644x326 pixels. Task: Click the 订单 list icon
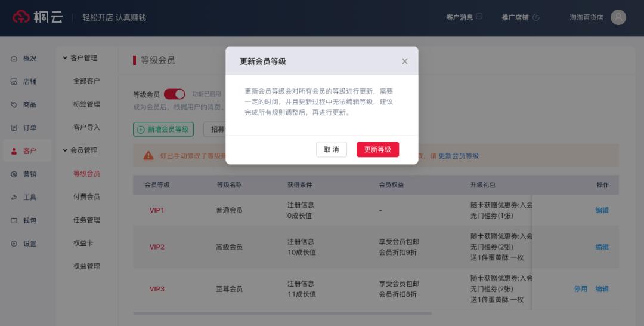click(x=14, y=128)
